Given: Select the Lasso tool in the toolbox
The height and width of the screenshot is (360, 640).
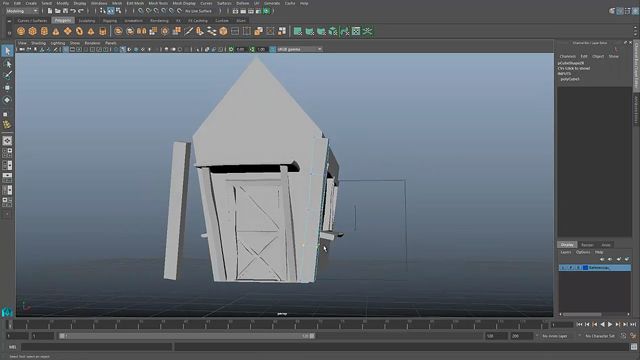Looking at the screenshot, I should [7, 64].
